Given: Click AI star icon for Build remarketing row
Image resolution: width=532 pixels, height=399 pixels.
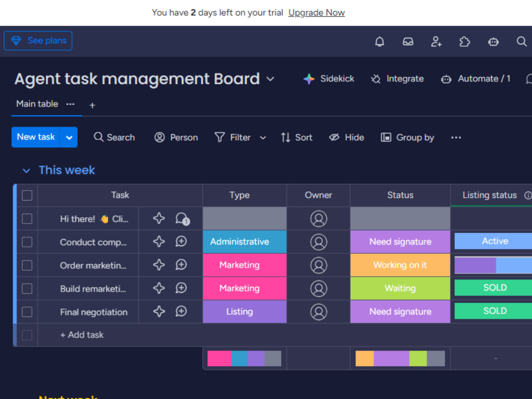Looking at the screenshot, I should point(159,288).
